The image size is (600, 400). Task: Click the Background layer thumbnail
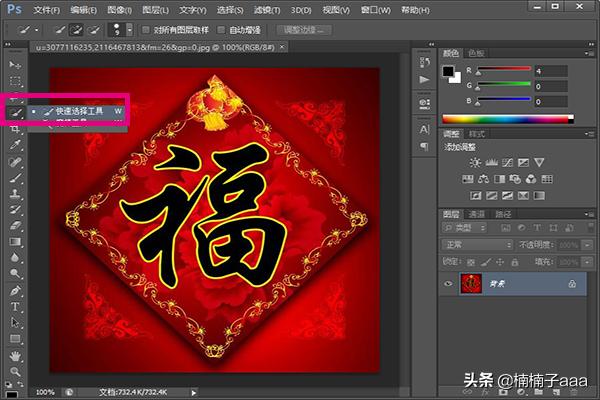pos(472,284)
